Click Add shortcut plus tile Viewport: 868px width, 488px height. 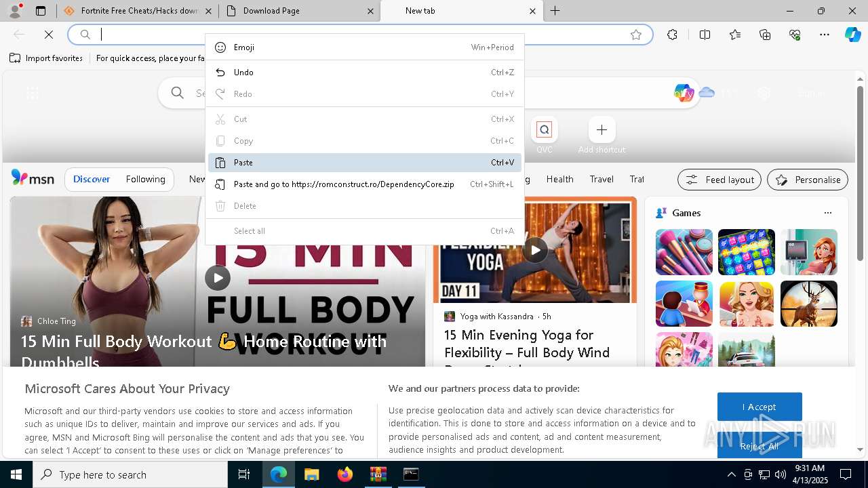601,134
